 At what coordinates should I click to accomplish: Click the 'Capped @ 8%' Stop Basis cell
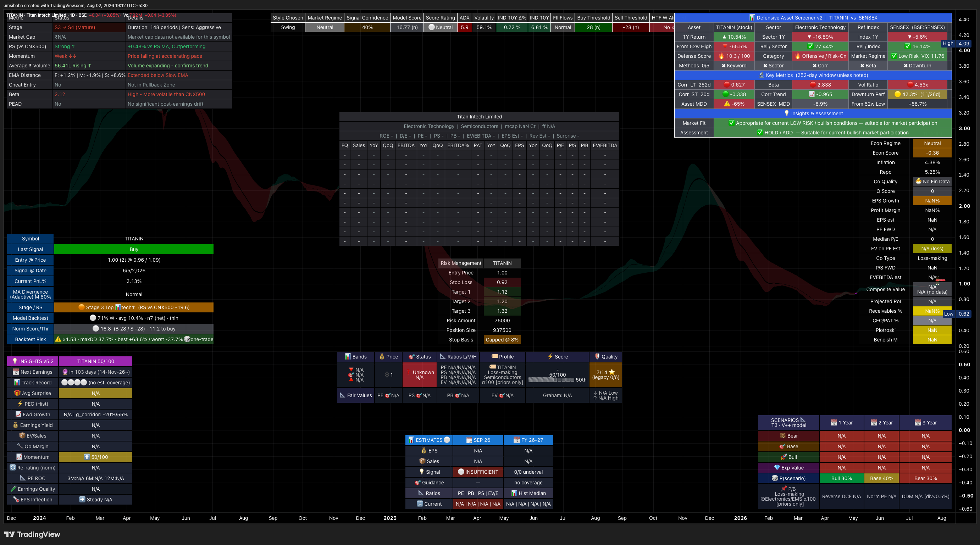[502, 340]
